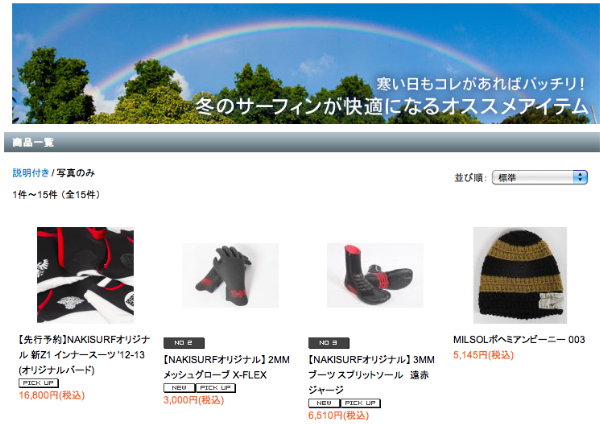The image size is (600, 425).
Task: Click the NEW badge under 3MM boots
Action: (x=324, y=403)
